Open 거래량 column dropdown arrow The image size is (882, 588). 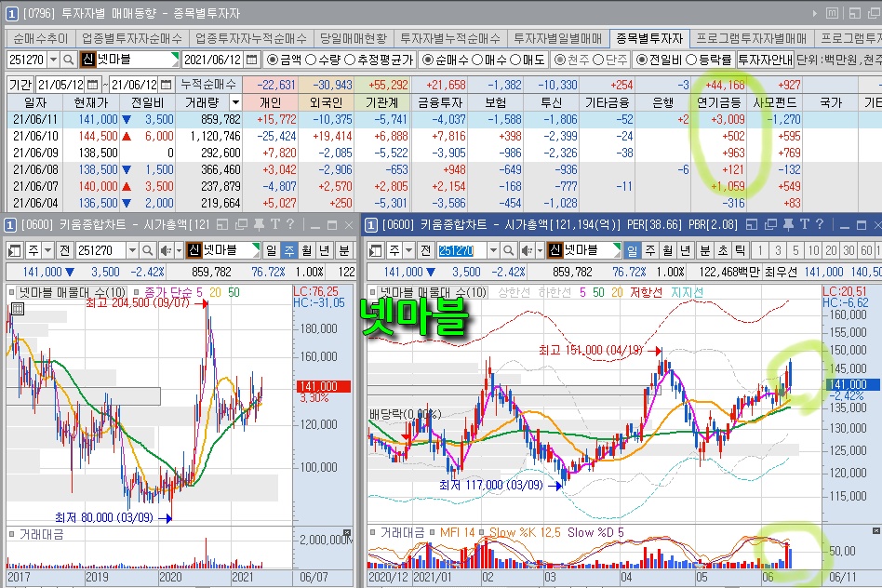[235, 102]
